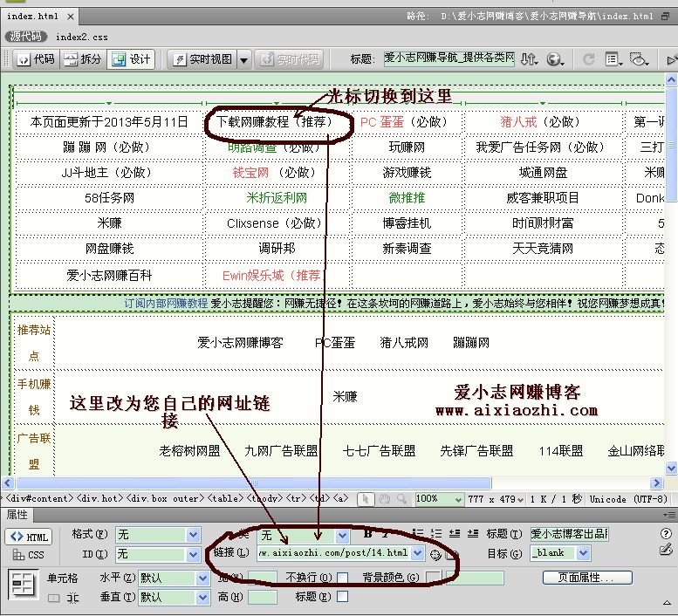Click Point to File target icon
Screen dimensions: 678x616
435,555
